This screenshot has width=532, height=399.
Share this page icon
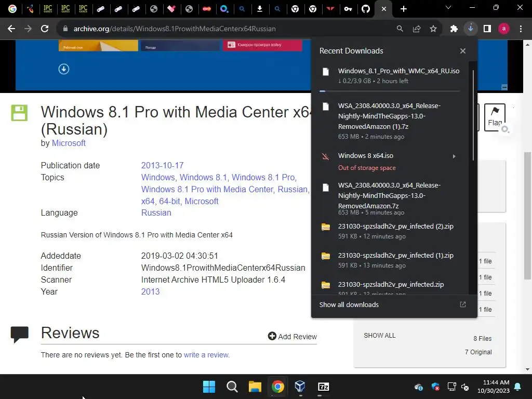417,29
